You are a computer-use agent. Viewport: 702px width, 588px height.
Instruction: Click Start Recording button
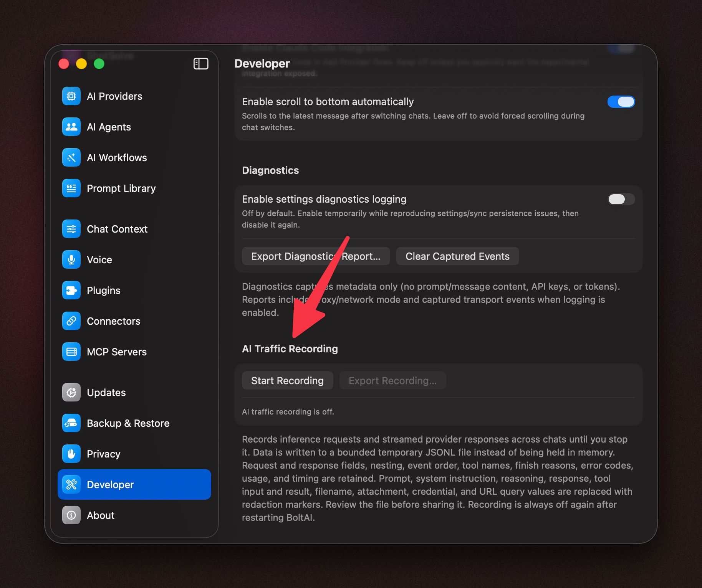pyautogui.click(x=287, y=380)
